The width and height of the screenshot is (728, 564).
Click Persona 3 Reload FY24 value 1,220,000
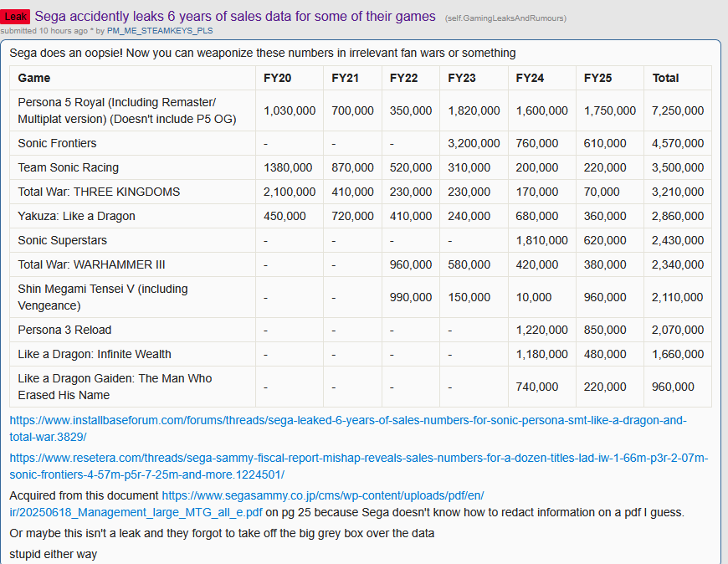(541, 330)
